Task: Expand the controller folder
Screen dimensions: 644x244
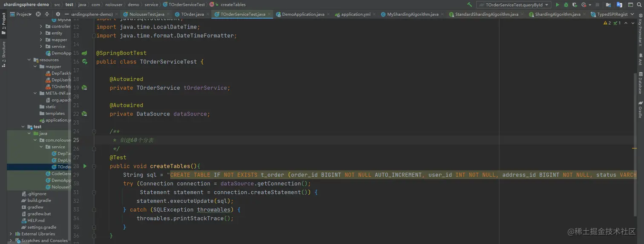Action: 41,26
